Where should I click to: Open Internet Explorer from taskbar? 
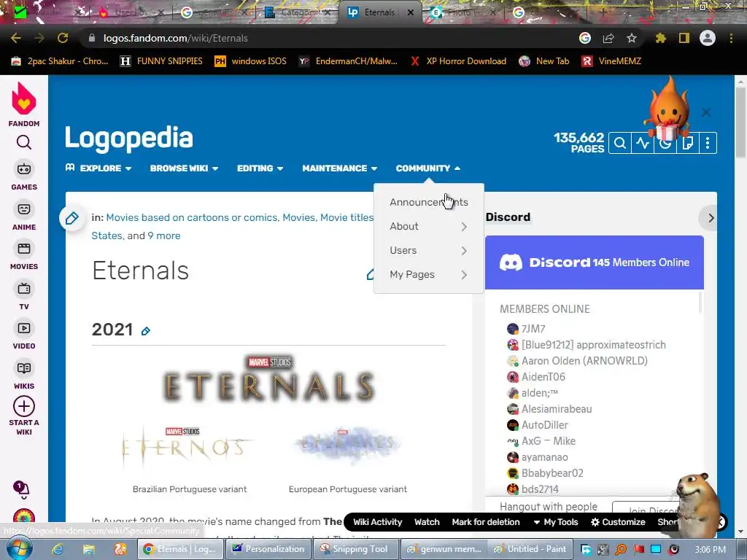(58, 549)
